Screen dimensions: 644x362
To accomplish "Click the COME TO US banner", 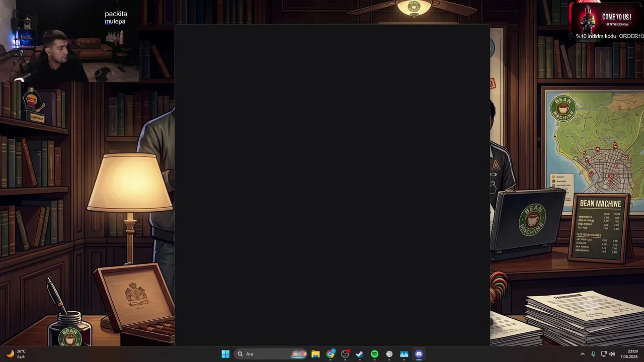I will (x=606, y=21).
